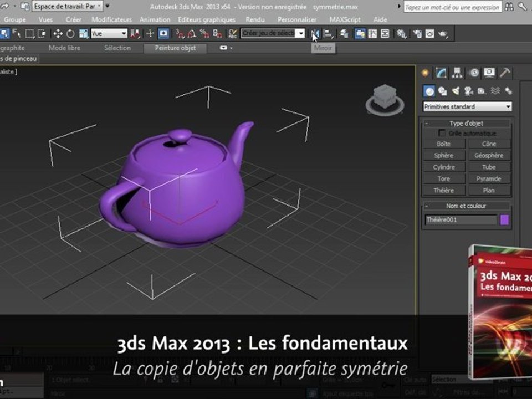The image size is (532, 399).
Task: Open Select by Name tool
Action: tap(16, 34)
